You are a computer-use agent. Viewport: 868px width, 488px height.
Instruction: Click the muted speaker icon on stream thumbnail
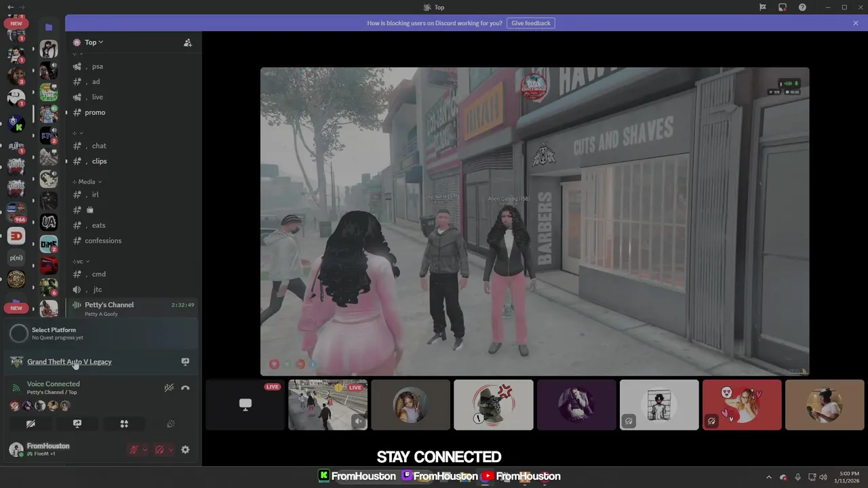coord(359,422)
